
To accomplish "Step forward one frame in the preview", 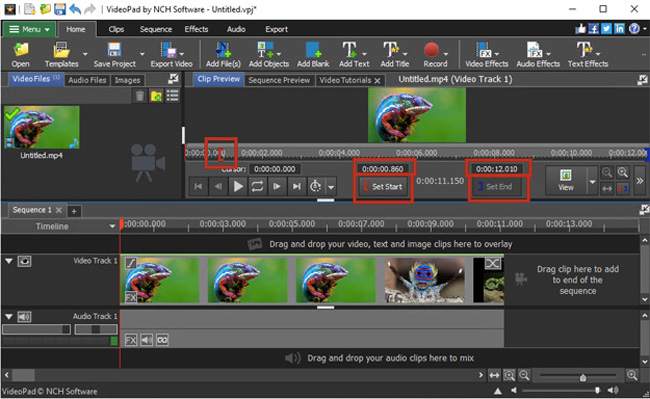I will coord(276,186).
